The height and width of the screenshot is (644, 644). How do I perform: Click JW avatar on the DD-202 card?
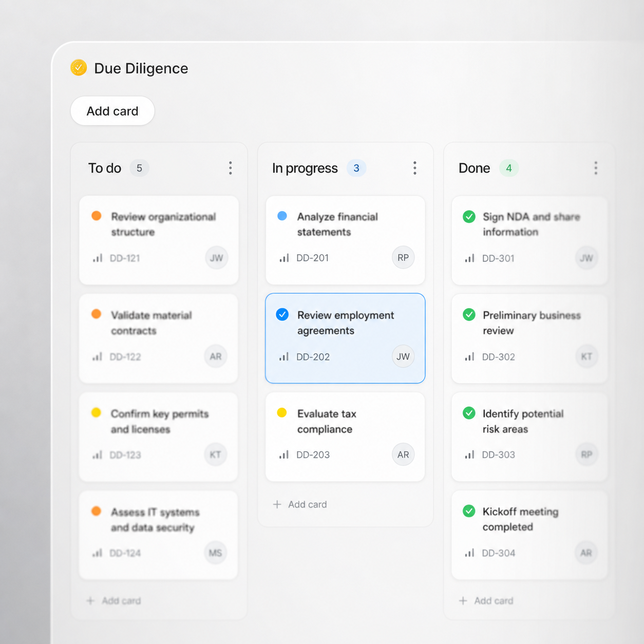click(403, 356)
